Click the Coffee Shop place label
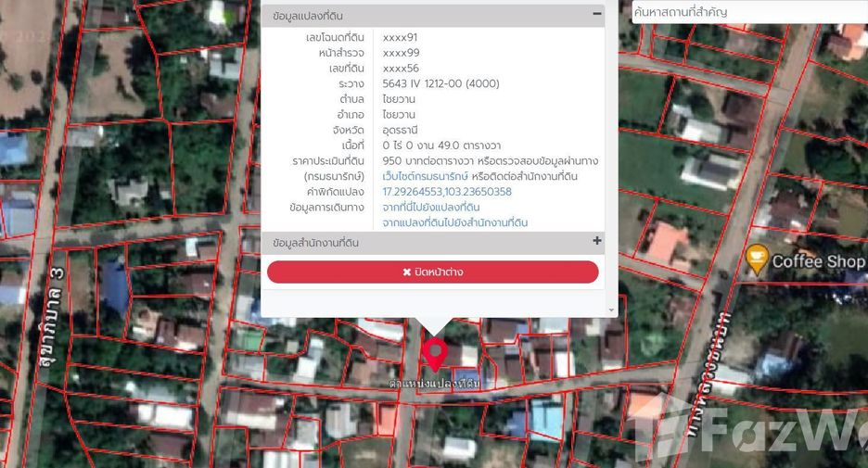The width and height of the screenshot is (868, 468). tap(819, 261)
